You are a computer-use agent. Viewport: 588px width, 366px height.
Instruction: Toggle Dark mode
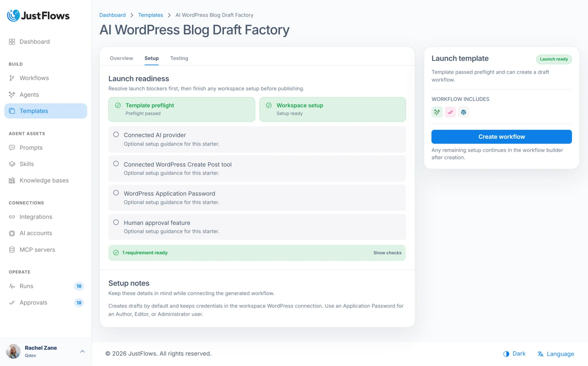(x=514, y=354)
